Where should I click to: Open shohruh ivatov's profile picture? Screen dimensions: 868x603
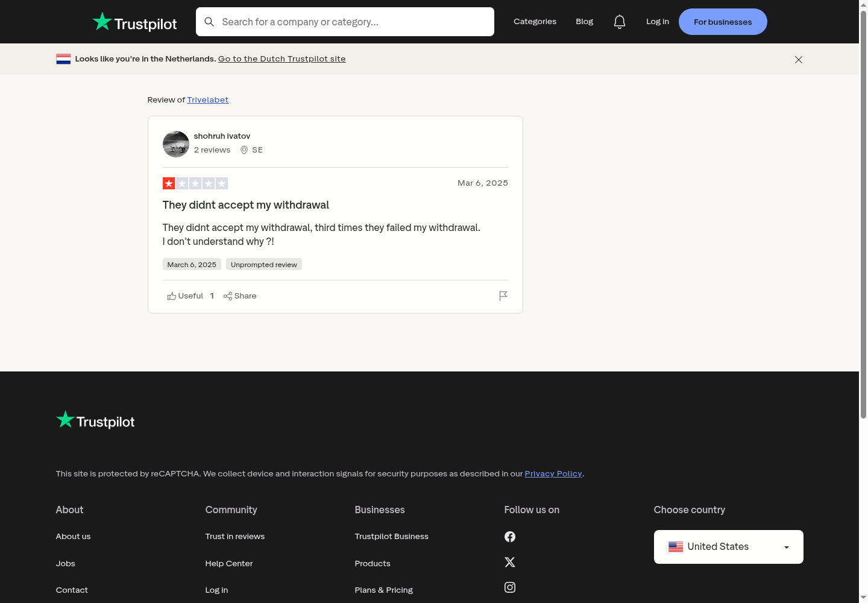coord(176,144)
